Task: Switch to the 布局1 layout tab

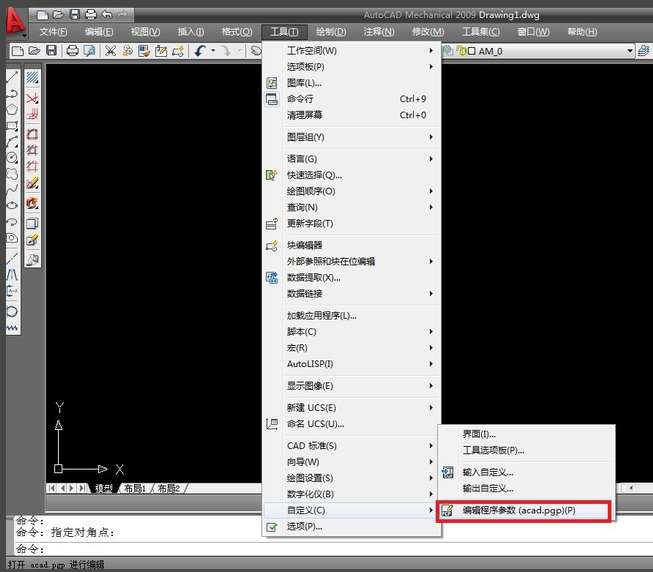Action: click(135, 488)
